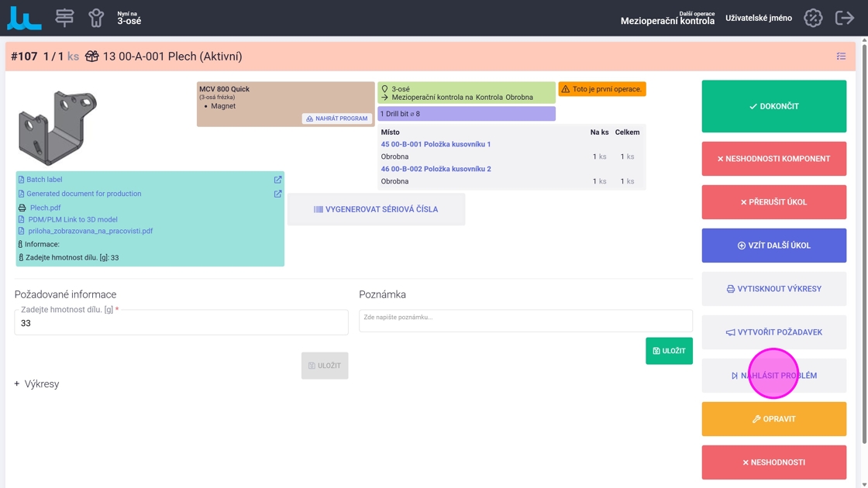Click VZÍT DALŠÍ ÚKOL button
The height and width of the screenshot is (488, 868).
[774, 245]
